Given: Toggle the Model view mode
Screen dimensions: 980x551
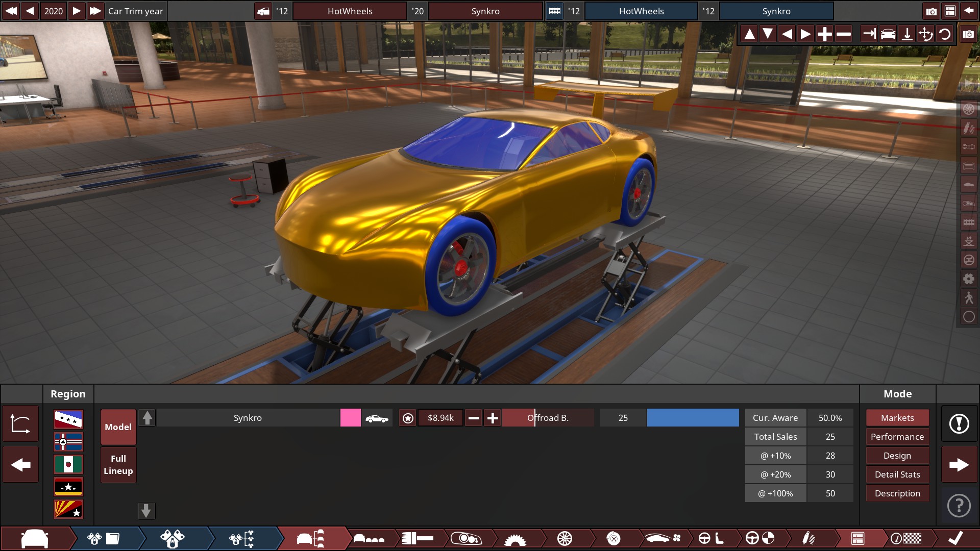Looking at the screenshot, I should [x=118, y=427].
